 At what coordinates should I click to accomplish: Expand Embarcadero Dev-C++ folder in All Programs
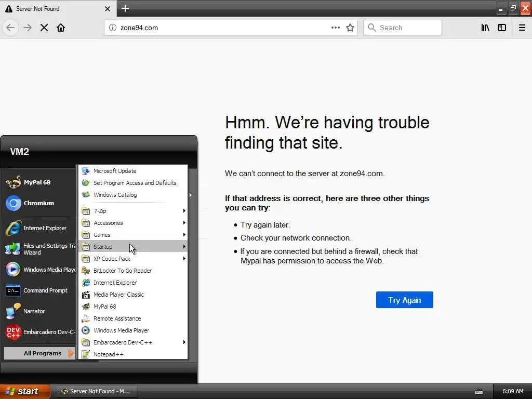coord(133,342)
